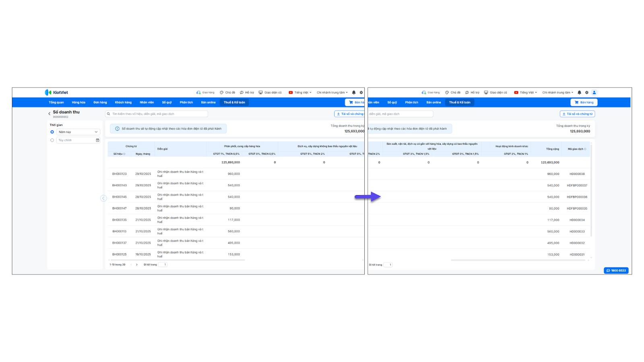The width and height of the screenshot is (644, 362).
Task: Open notifications bell in right screenshot
Action: click(579, 93)
